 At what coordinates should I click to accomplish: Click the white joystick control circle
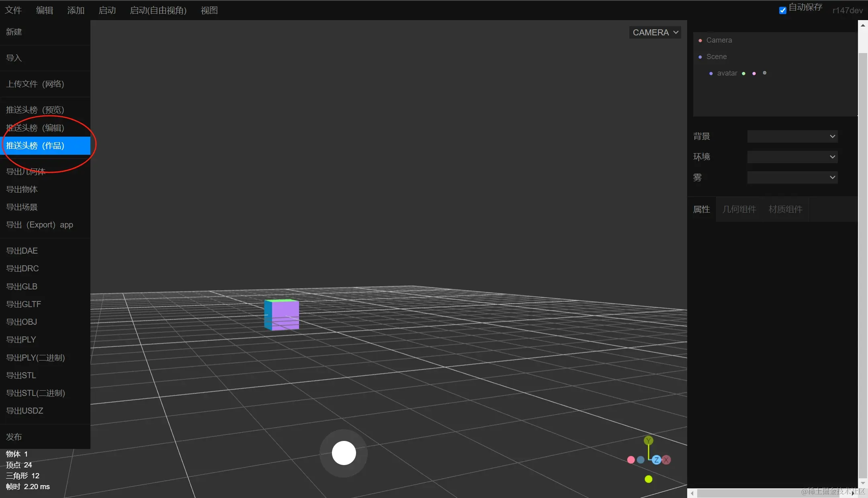click(x=344, y=453)
